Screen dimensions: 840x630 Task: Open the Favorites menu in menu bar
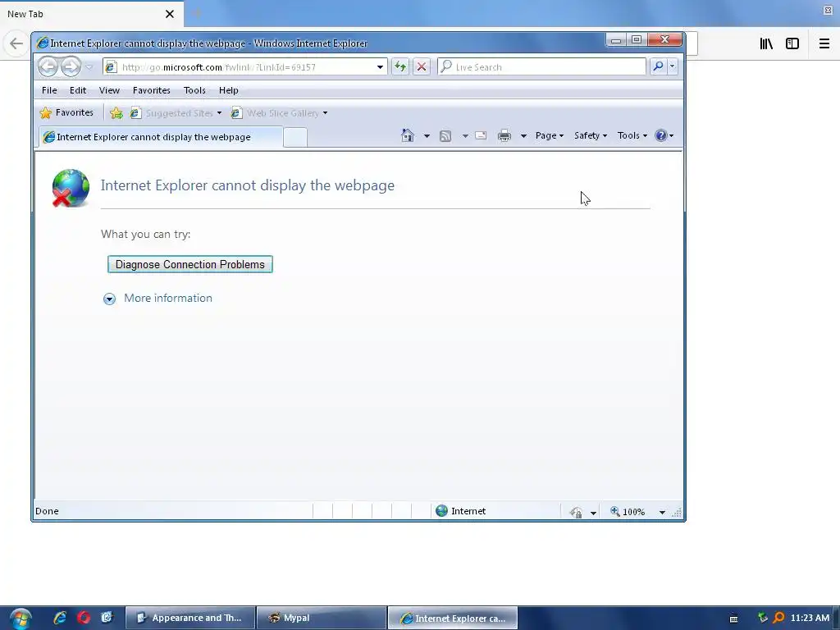tap(152, 90)
